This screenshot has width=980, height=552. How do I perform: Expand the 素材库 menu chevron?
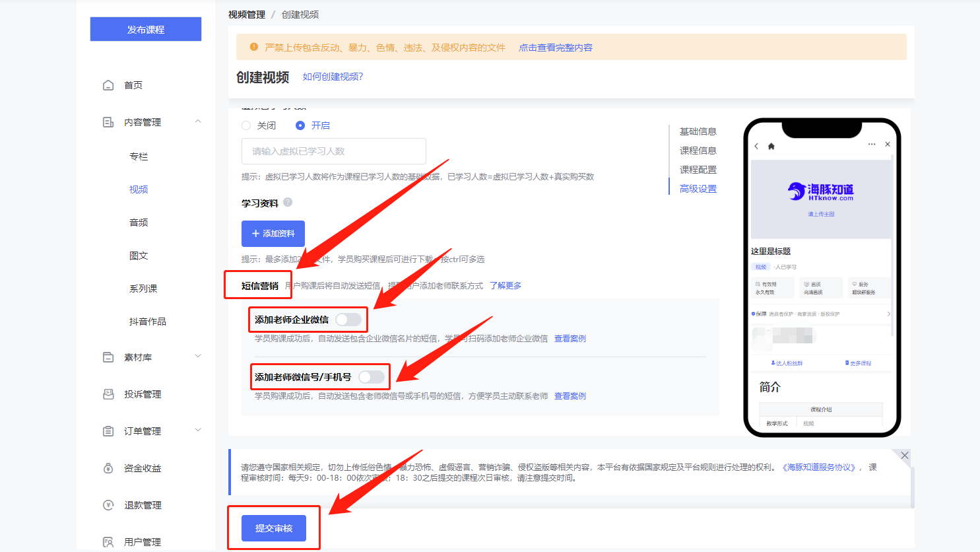(198, 357)
